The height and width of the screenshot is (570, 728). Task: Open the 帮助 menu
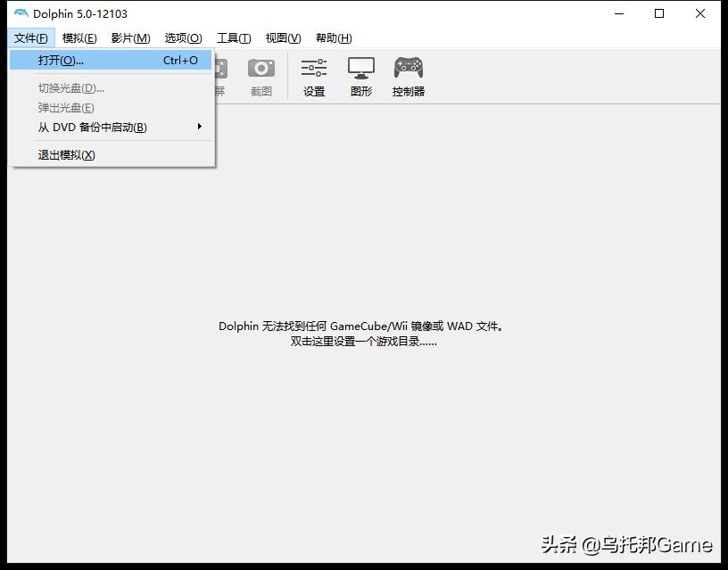332,37
